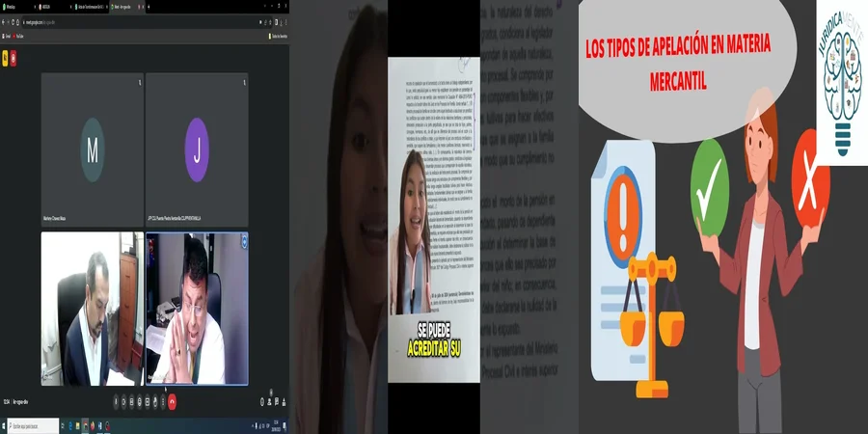
Task: Open a new browser tab
Action: click(149, 7)
